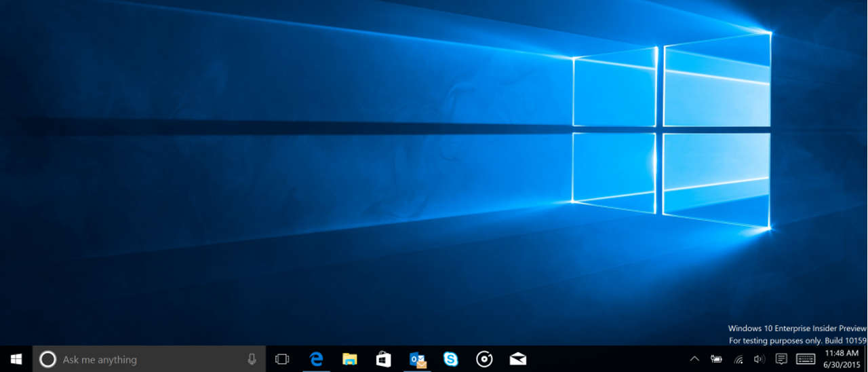868x372 pixels.
Task: Open the Groove Music taskbar icon
Action: [484, 359]
